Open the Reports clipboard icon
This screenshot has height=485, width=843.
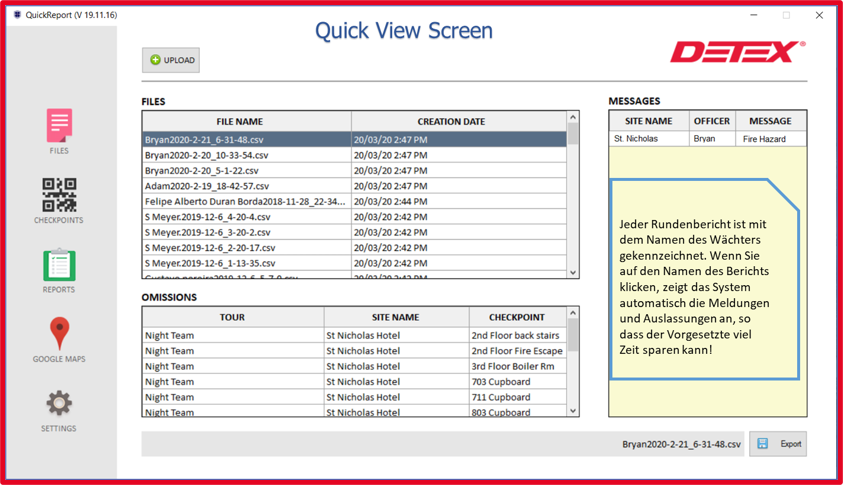[59, 268]
